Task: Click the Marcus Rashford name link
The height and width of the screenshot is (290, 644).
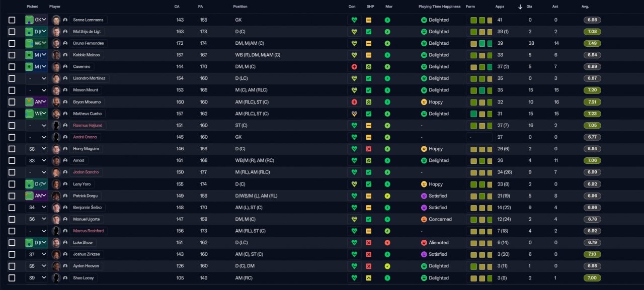Action: pos(89,231)
